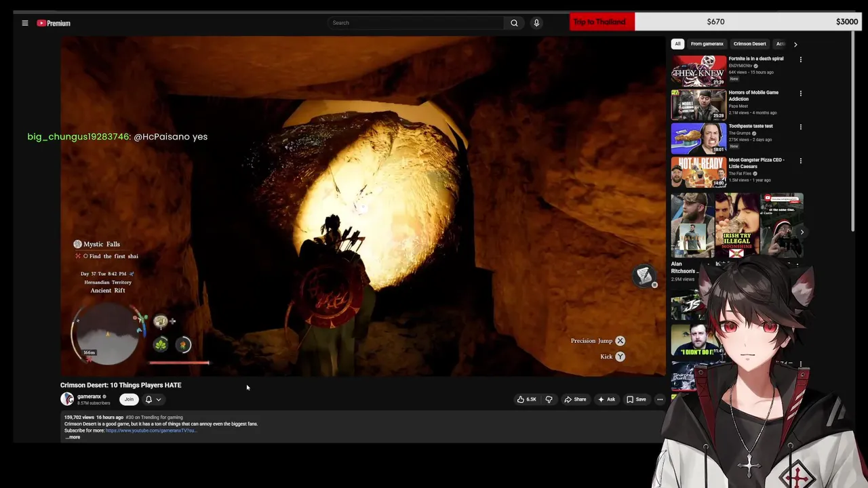Click the magnifier search button

(514, 23)
